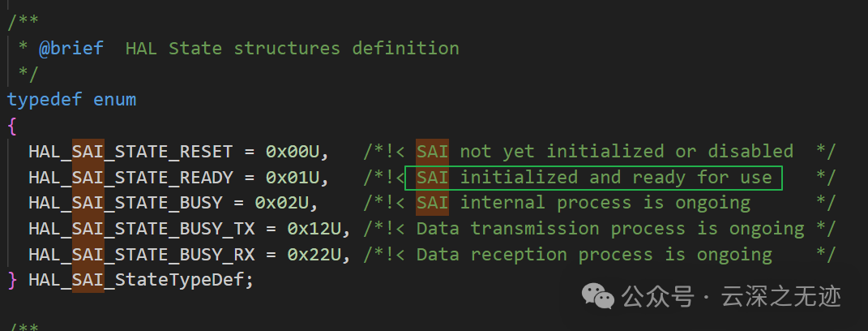Select HAL_SAI_STATE_RESET enumerator name
The image size is (868, 331).
pos(130,152)
